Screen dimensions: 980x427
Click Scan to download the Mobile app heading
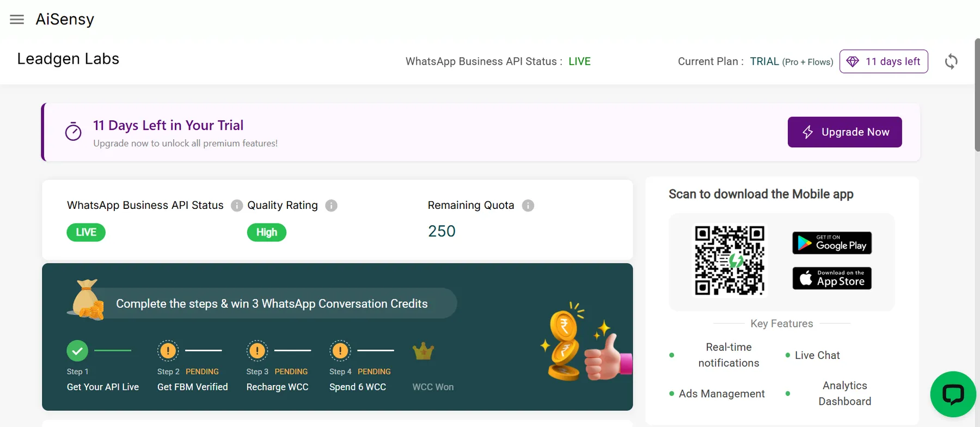(761, 194)
